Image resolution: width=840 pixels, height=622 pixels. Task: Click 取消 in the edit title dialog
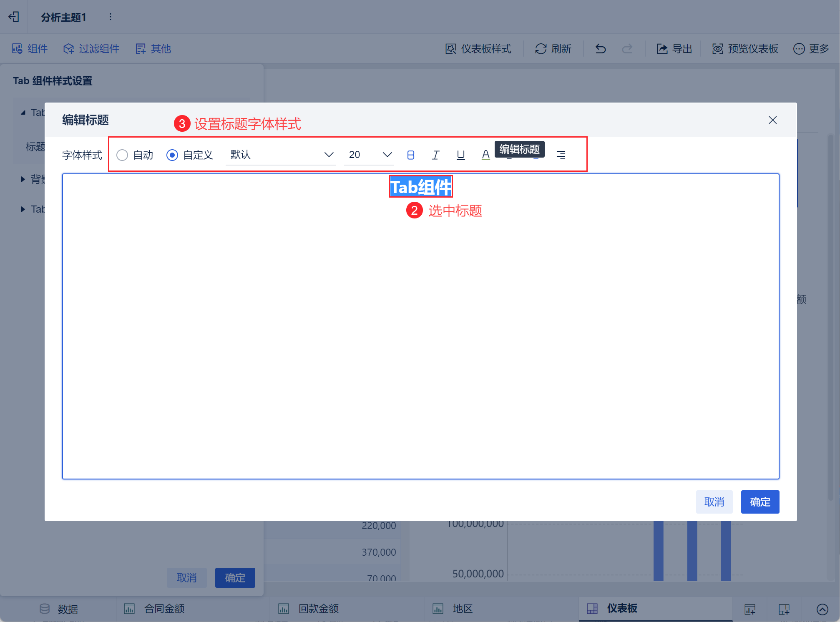(714, 502)
